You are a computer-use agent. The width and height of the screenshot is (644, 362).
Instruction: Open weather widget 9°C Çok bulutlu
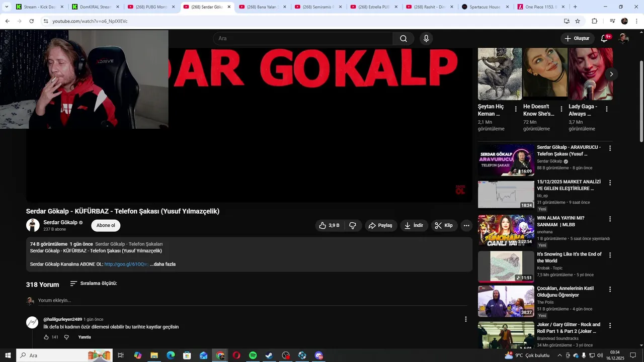[528, 355]
